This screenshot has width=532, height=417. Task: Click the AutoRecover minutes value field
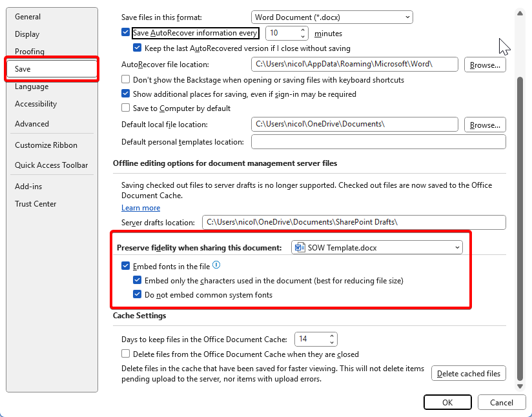(281, 34)
